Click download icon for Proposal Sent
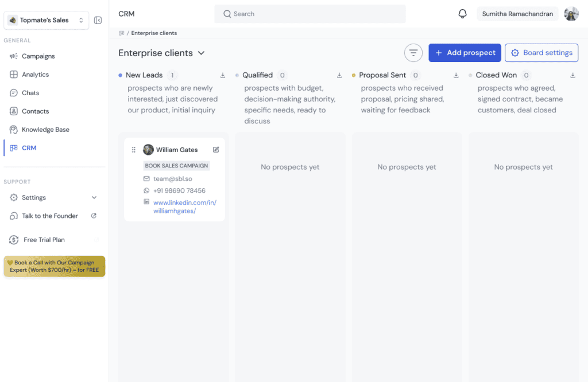Image resolution: width=588 pixels, height=382 pixels. pyautogui.click(x=456, y=75)
